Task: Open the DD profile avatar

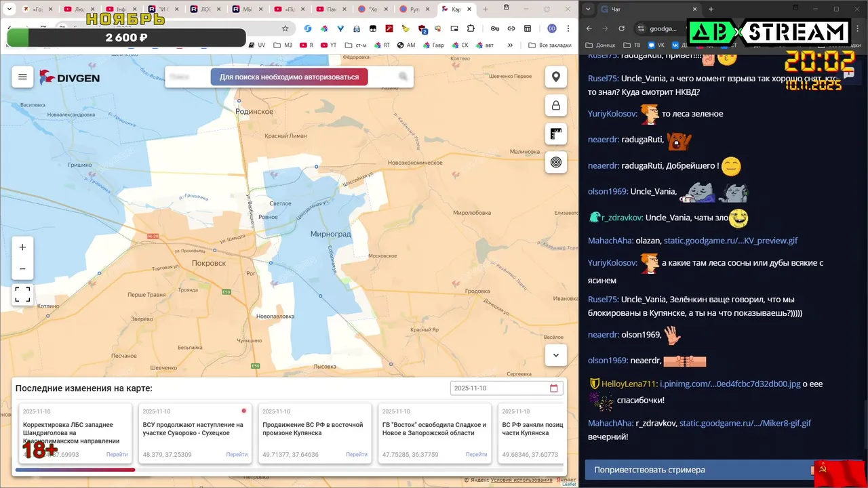Action: 552,28
